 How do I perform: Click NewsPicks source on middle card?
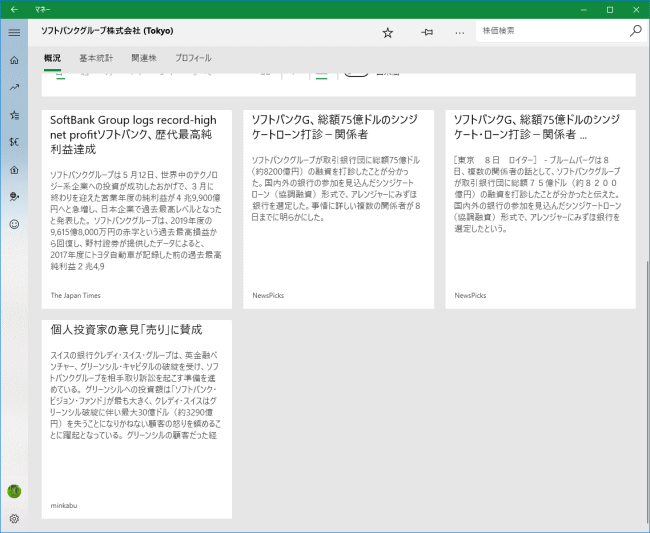coord(268,296)
